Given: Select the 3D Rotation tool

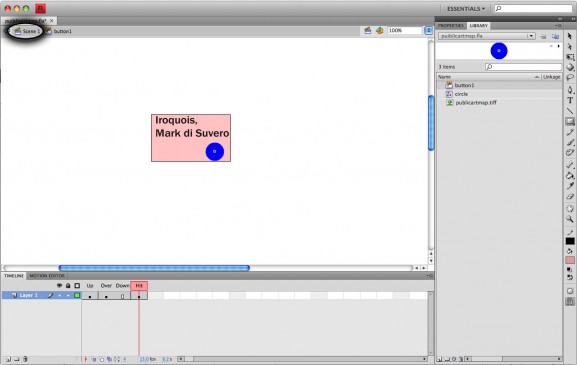Looking at the screenshot, I should click(570, 67).
